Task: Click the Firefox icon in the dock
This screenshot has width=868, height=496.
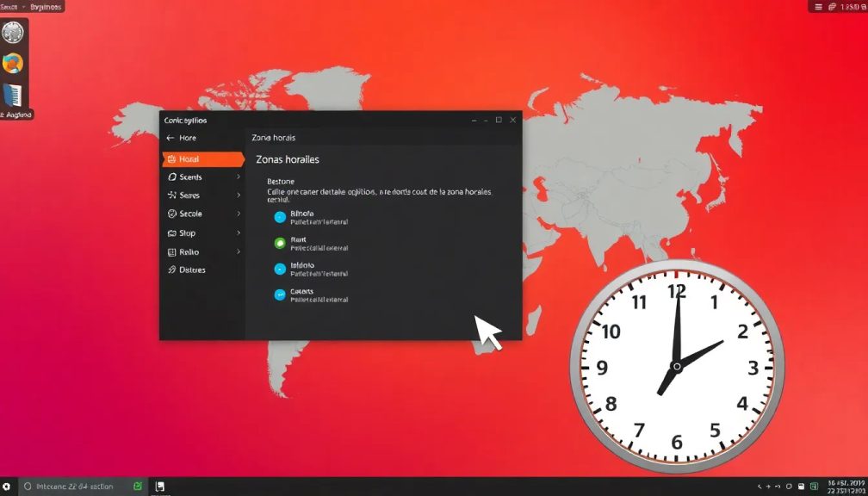Action: (x=13, y=64)
